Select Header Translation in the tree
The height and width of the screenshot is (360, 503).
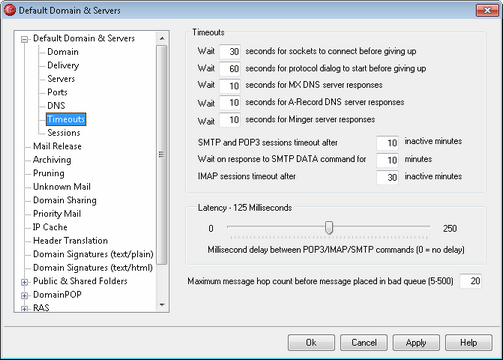click(70, 240)
